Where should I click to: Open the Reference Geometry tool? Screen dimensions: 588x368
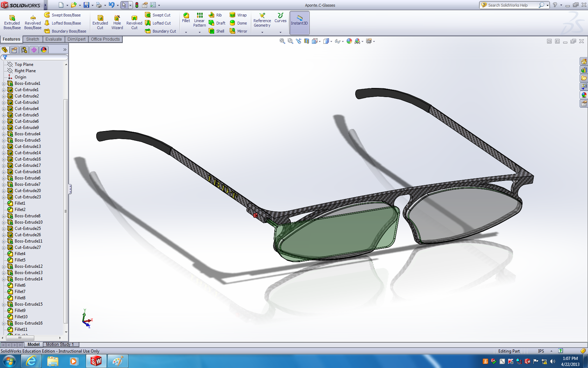pyautogui.click(x=262, y=20)
